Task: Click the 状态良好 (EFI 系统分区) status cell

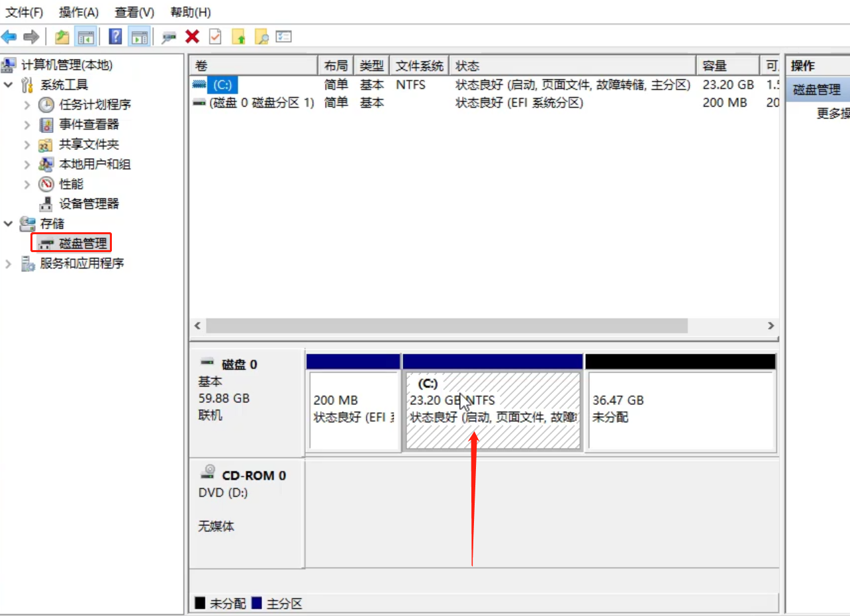Action: [x=519, y=103]
